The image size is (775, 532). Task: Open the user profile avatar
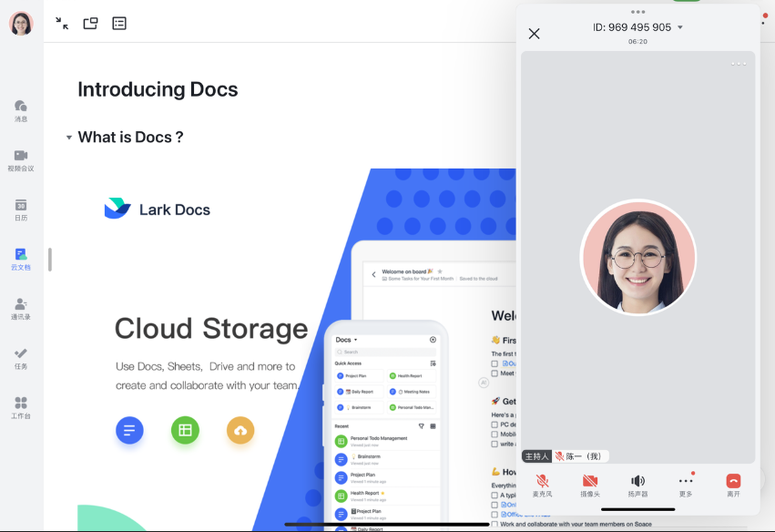click(21, 24)
